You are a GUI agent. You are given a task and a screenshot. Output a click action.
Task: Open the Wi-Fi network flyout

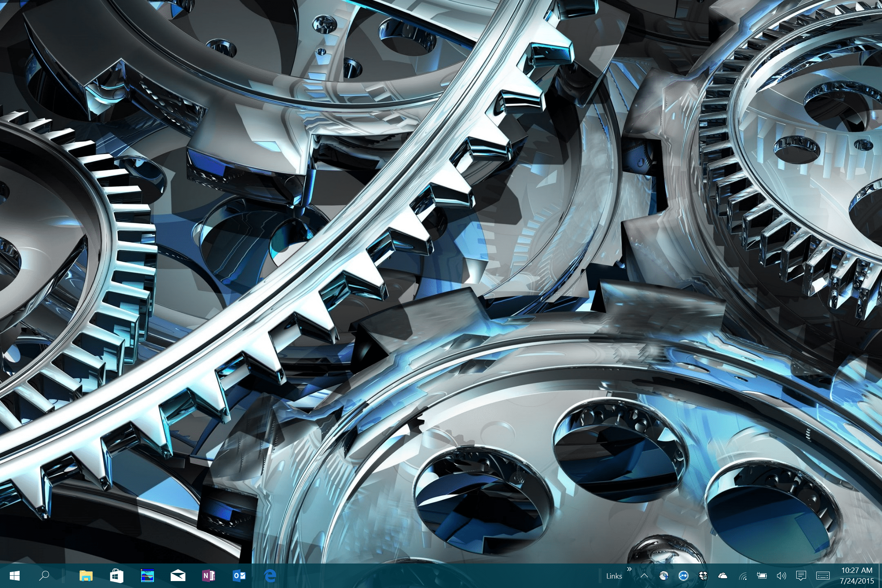pos(743,576)
